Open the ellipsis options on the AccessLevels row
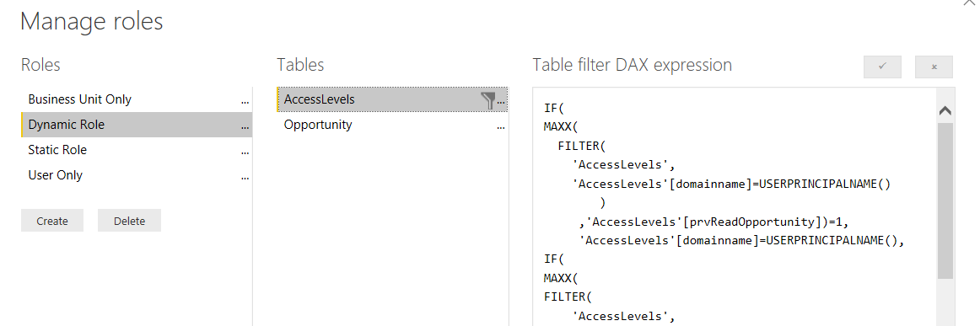This screenshot has width=980, height=326. [501, 101]
